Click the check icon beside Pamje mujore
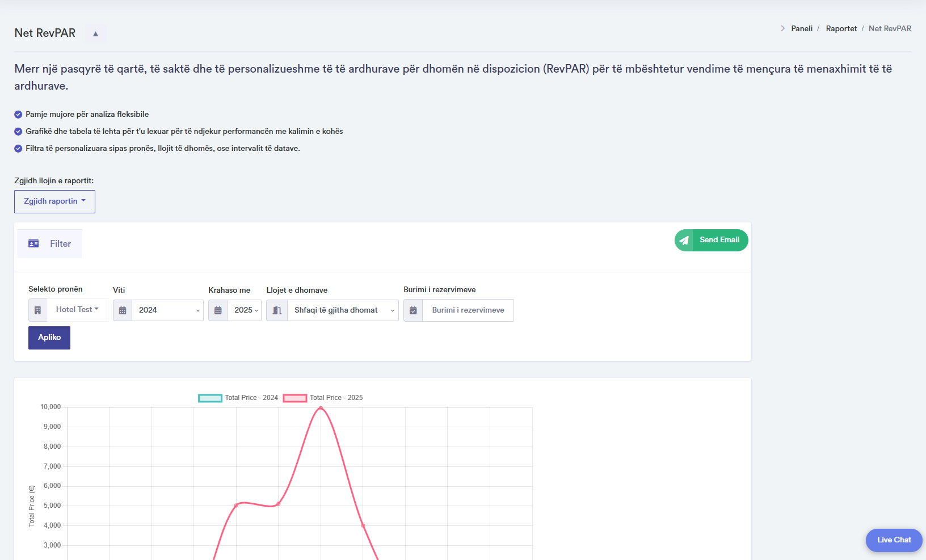Viewport: 926px width, 560px height. (18, 115)
